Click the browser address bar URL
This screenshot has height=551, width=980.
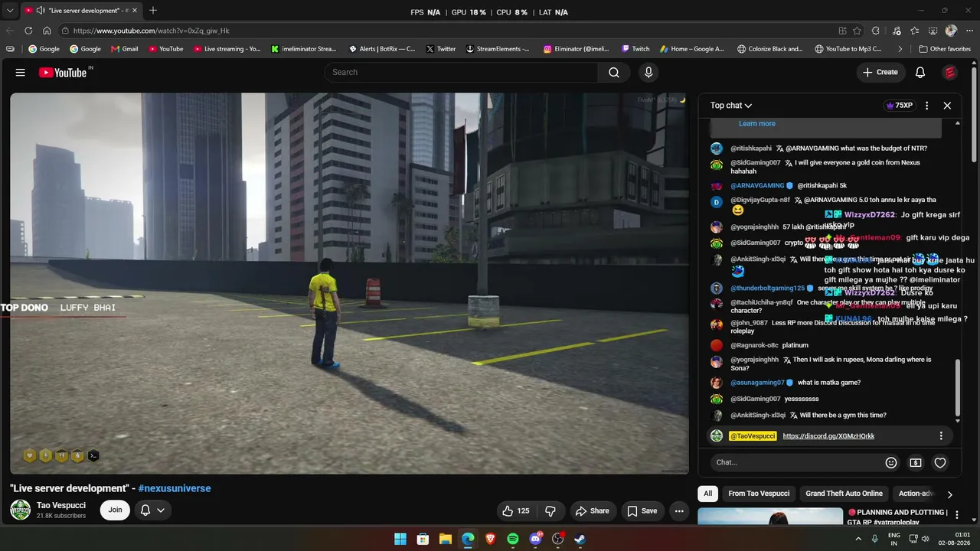point(152,31)
